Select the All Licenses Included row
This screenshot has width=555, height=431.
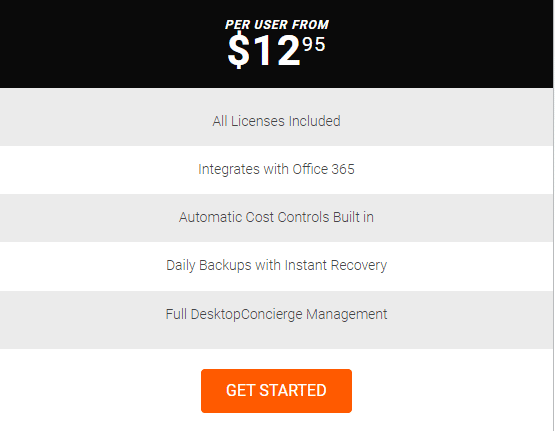pyautogui.click(x=276, y=117)
